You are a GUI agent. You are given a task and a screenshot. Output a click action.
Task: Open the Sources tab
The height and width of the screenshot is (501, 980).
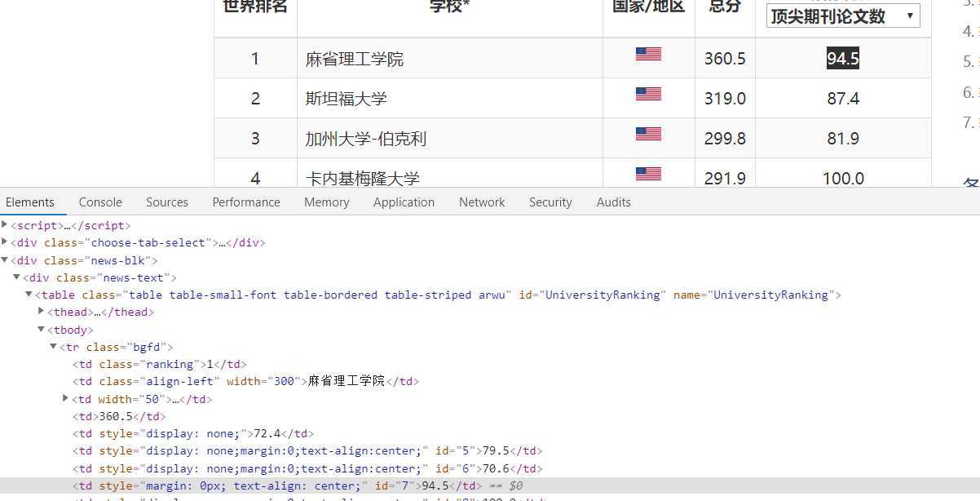[167, 202]
